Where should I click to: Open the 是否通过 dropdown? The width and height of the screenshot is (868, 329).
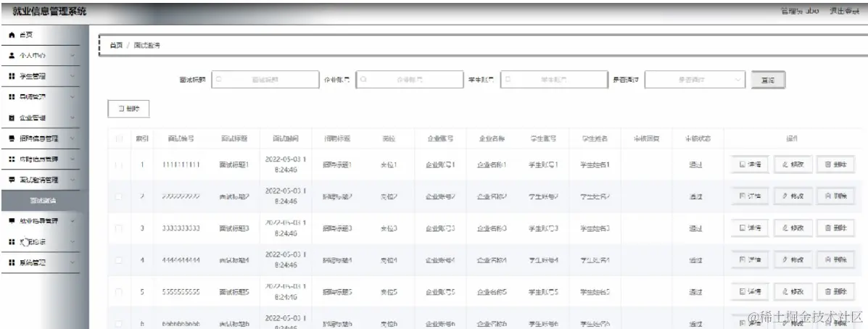tap(696, 80)
